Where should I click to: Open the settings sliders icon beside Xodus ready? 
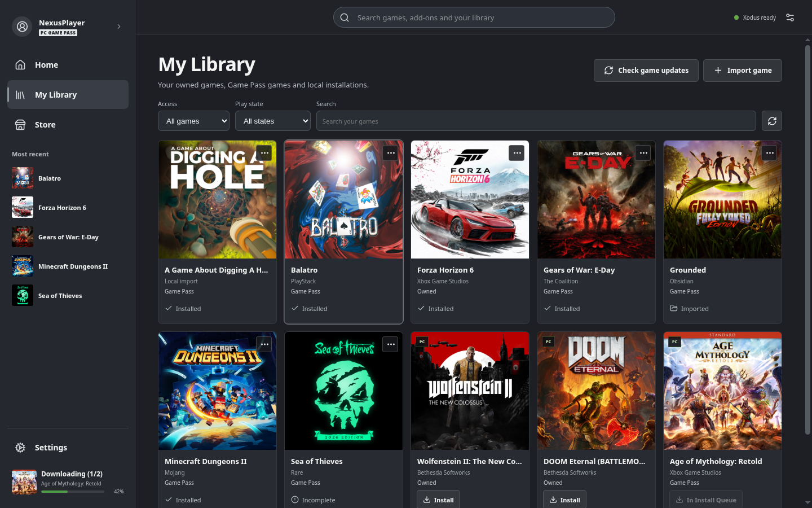pyautogui.click(x=790, y=17)
